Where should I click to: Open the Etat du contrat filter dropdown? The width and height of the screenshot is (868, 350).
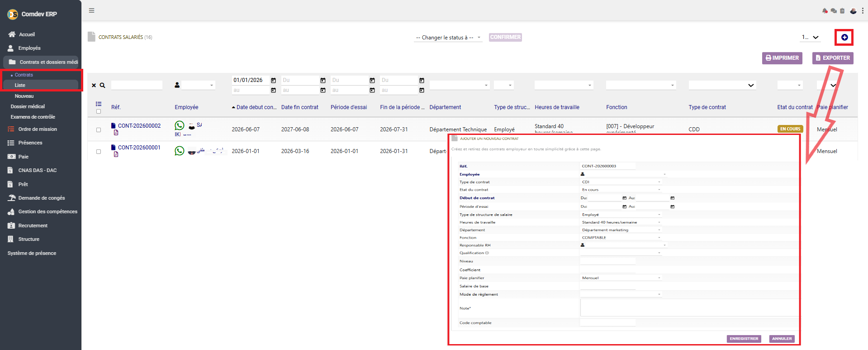point(790,85)
